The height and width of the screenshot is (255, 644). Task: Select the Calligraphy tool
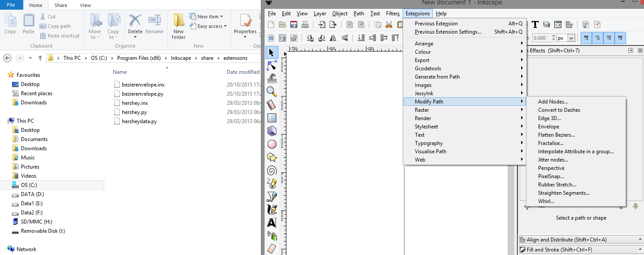pyautogui.click(x=272, y=210)
